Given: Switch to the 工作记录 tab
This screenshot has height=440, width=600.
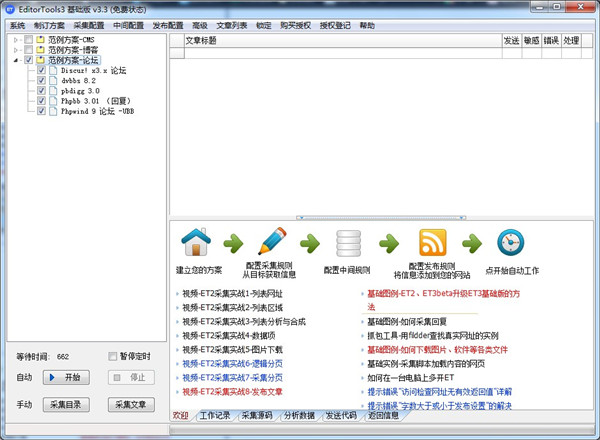Looking at the screenshot, I should point(215,416).
